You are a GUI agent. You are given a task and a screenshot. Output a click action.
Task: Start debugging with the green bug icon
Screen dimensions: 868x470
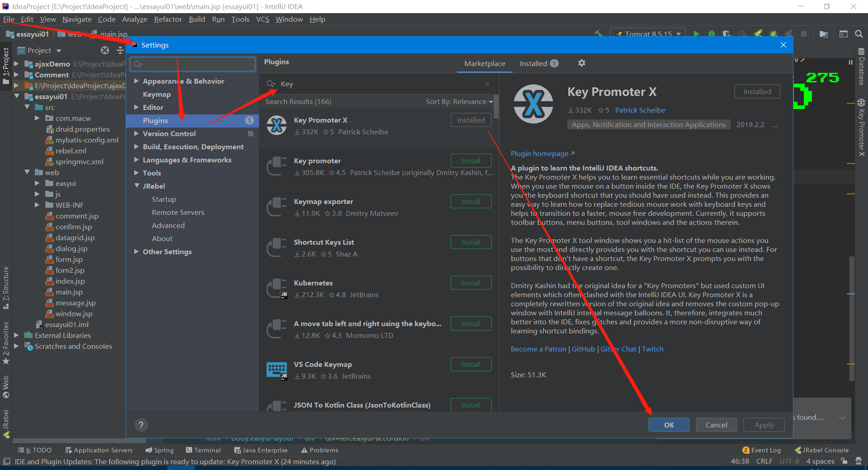[x=712, y=34]
